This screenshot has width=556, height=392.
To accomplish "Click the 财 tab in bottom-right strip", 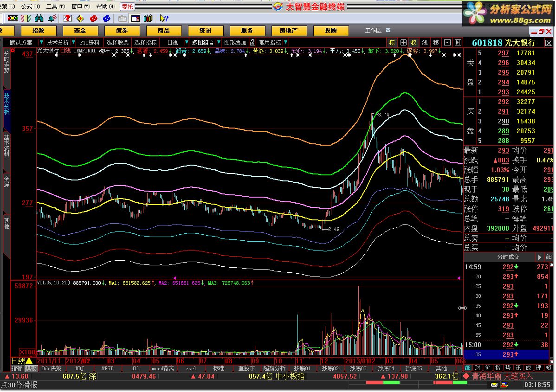I will coord(478,368).
